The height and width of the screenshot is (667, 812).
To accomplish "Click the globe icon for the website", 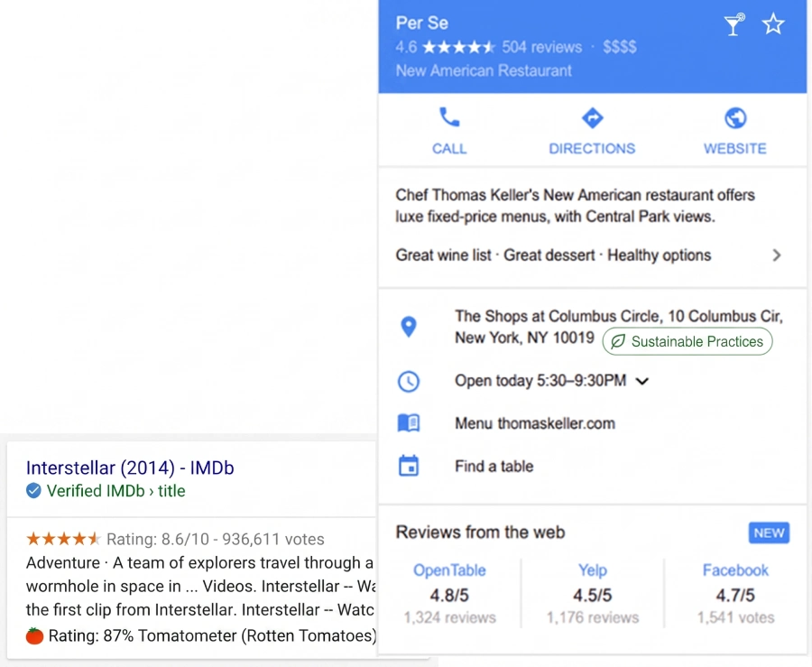I will click(x=734, y=118).
